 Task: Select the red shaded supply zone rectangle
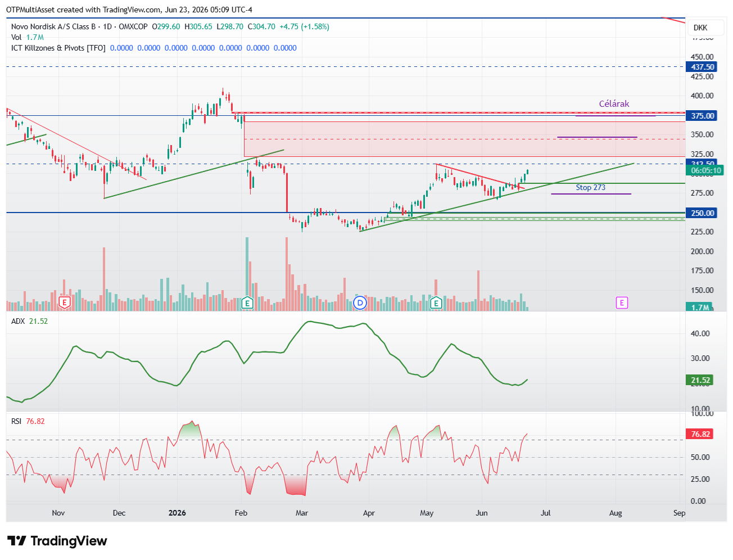(465, 139)
